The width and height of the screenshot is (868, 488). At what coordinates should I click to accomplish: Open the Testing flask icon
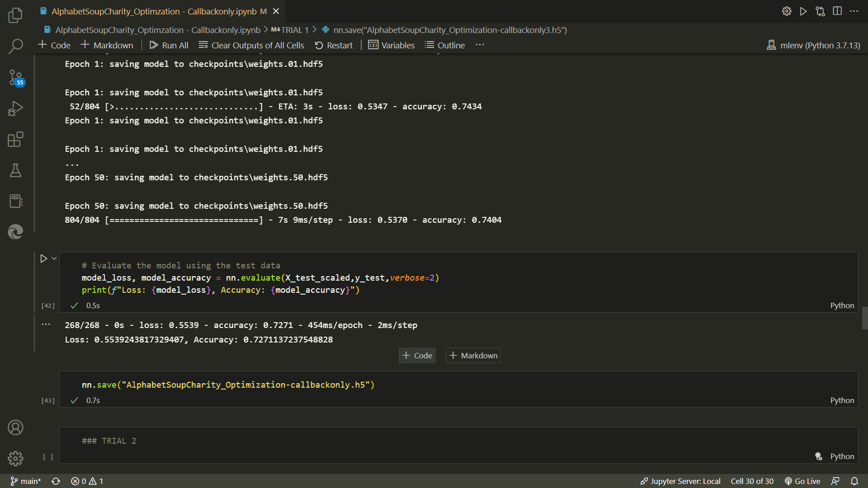(15, 170)
